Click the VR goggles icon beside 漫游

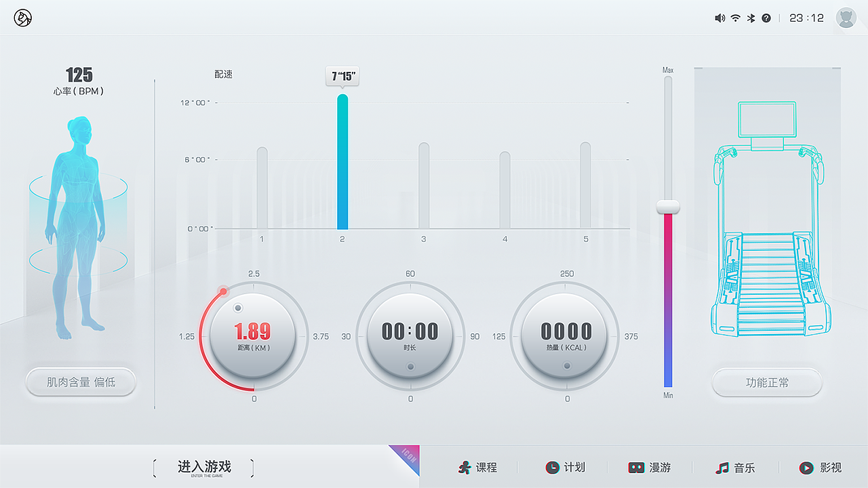tap(636, 468)
